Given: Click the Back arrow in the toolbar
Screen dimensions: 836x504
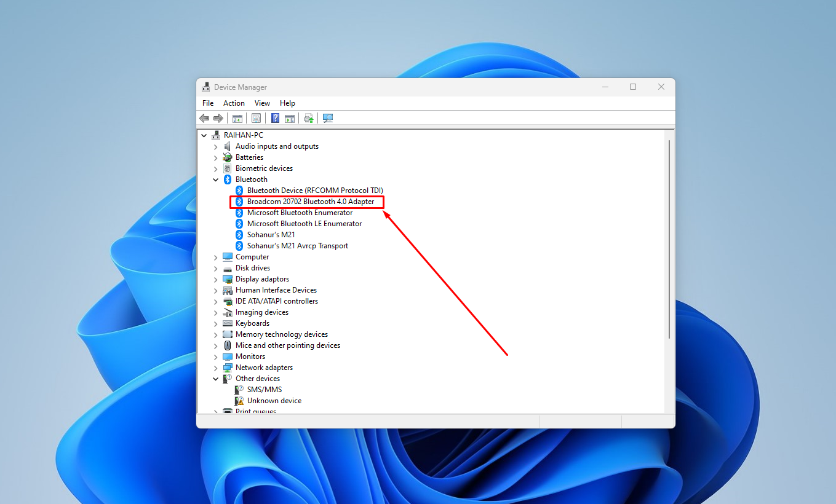Looking at the screenshot, I should [x=204, y=118].
